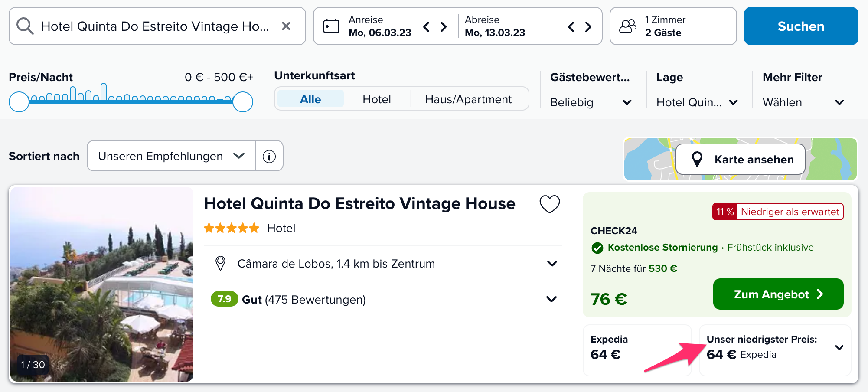Viewport: 868px width, 392px height.
Task: Open the check-in calendar icon
Action: [331, 26]
